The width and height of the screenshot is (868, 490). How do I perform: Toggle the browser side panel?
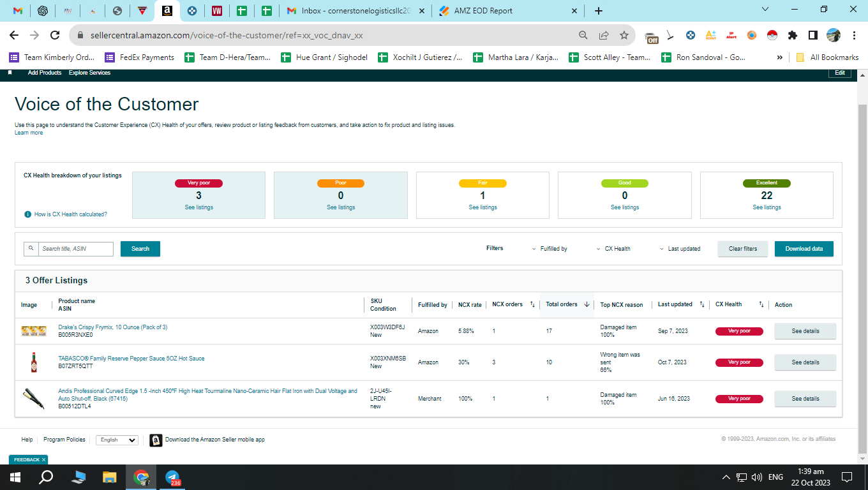813,35
